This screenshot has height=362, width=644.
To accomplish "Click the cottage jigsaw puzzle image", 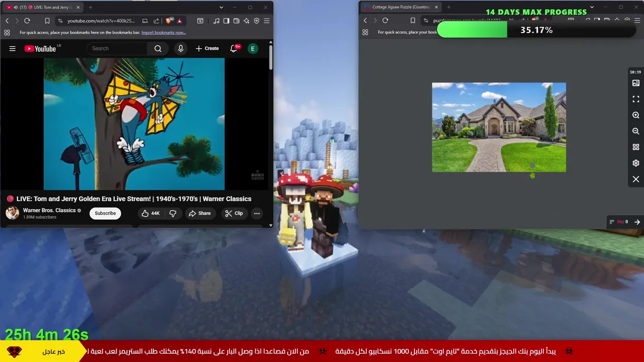I will [499, 127].
